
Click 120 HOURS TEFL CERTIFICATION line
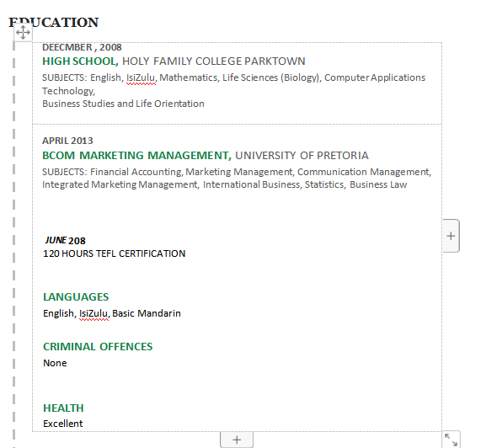point(114,253)
